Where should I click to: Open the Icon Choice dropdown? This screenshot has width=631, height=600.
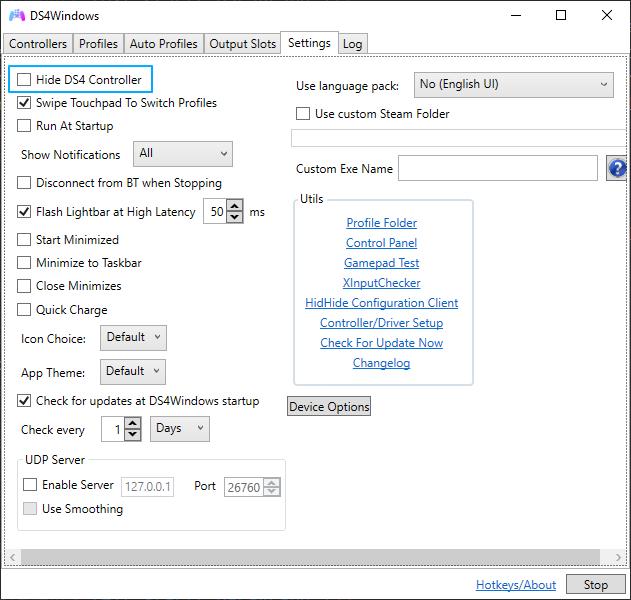pos(133,338)
